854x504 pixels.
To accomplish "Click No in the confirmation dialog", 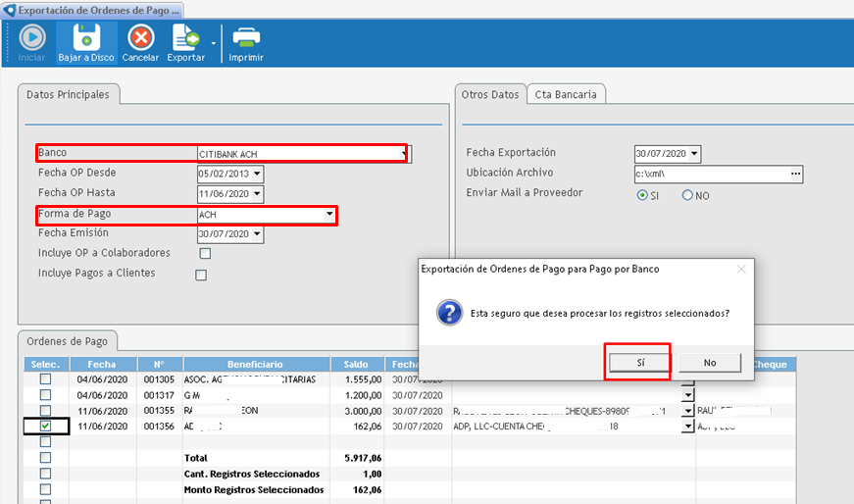I will [709, 362].
